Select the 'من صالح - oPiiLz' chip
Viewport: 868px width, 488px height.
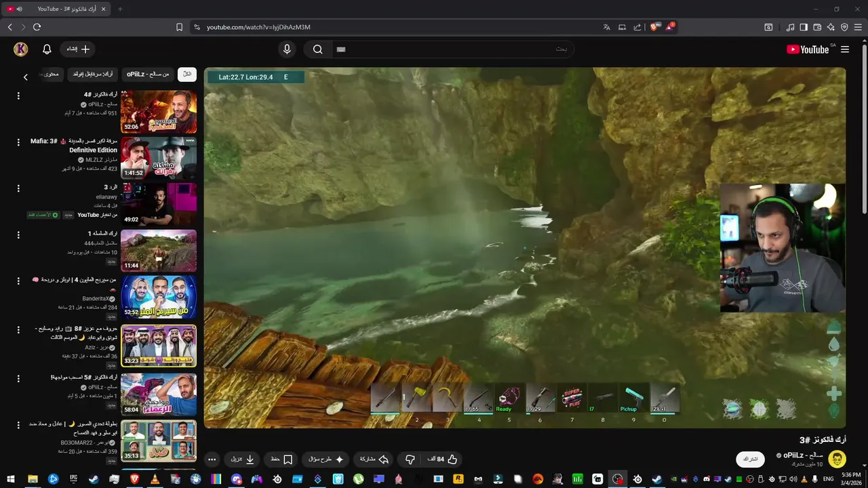pyautogui.click(x=147, y=74)
